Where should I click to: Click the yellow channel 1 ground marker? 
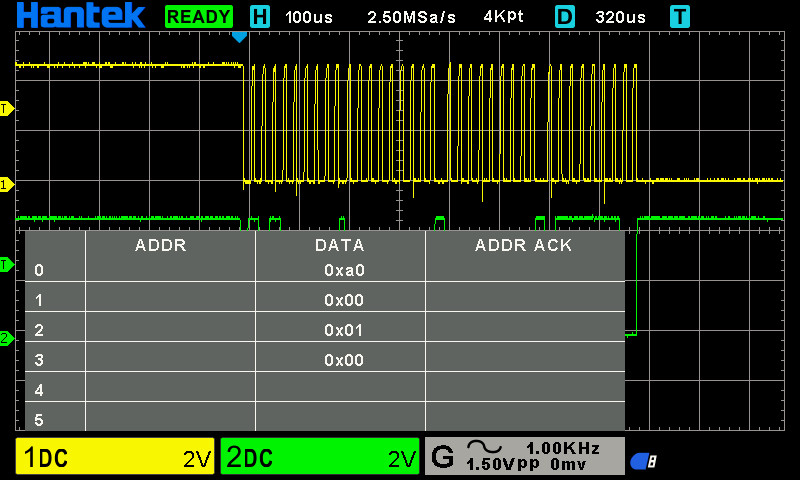pos(6,184)
